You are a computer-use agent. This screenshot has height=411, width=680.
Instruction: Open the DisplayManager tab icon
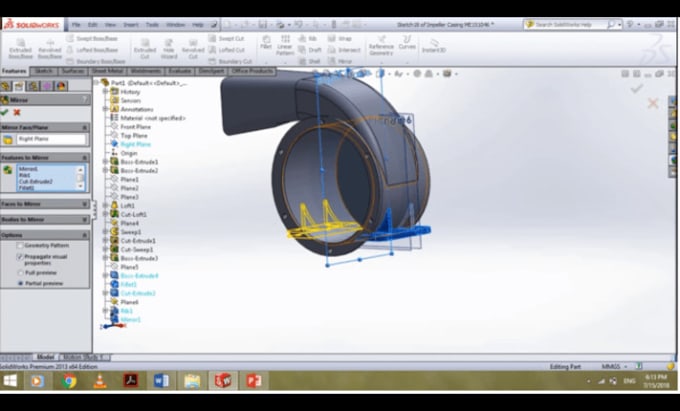(x=61, y=86)
